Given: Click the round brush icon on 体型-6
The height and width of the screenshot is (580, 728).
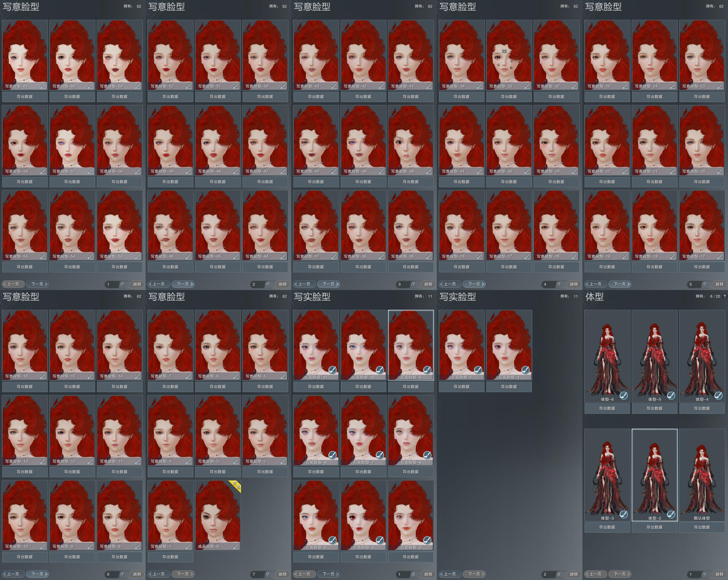Looking at the screenshot, I should coord(624,396).
